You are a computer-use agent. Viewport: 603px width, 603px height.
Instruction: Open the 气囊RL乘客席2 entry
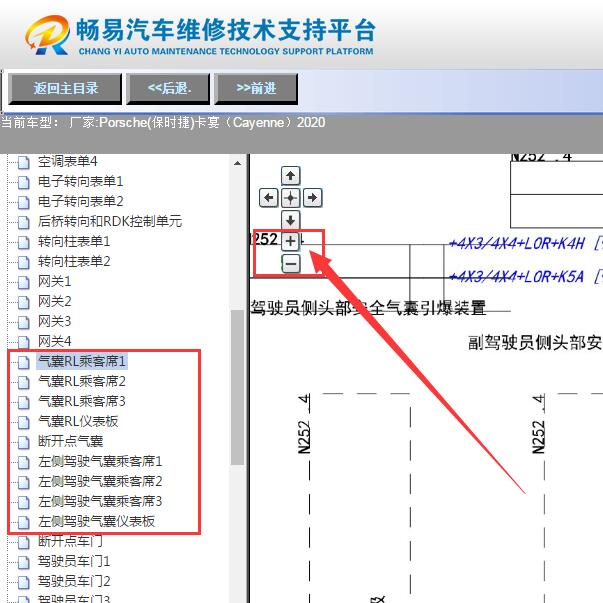click(82, 381)
